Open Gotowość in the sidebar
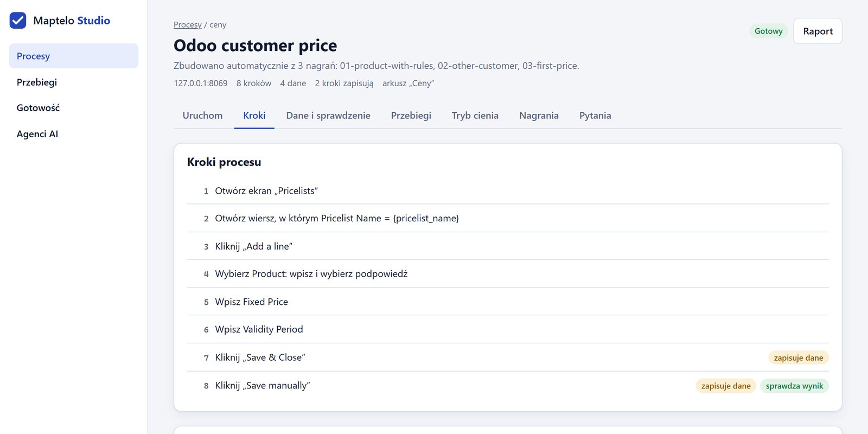Viewport: 868px width, 434px height. pyautogui.click(x=74, y=108)
